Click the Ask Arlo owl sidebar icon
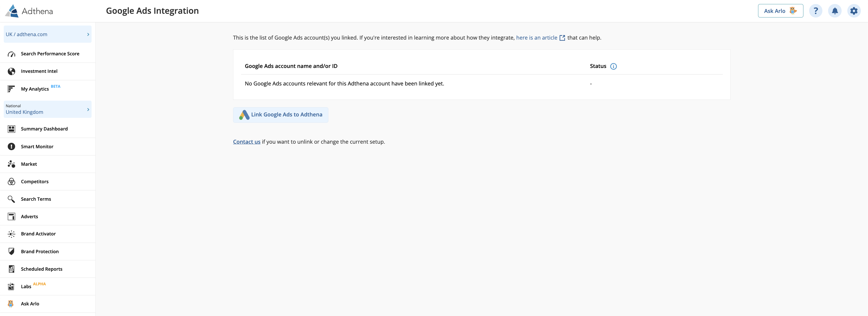The width and height of the screenshot is (868, 316). click(11, 304)
